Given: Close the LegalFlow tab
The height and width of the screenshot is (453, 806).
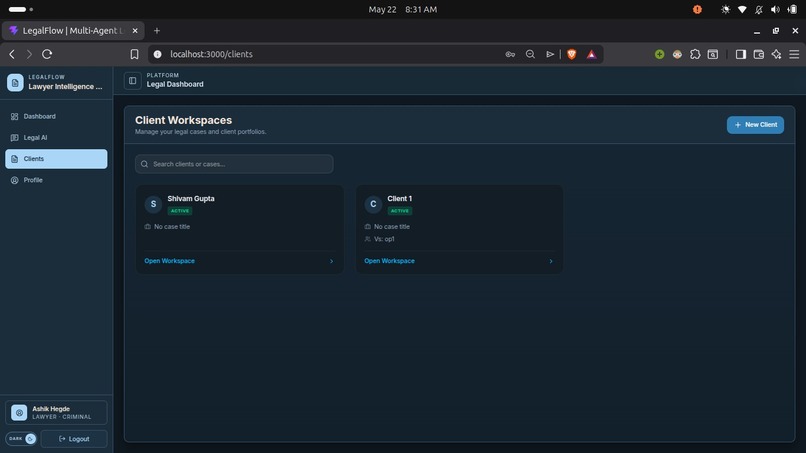Looking at the screenshot, I should 135,31.
